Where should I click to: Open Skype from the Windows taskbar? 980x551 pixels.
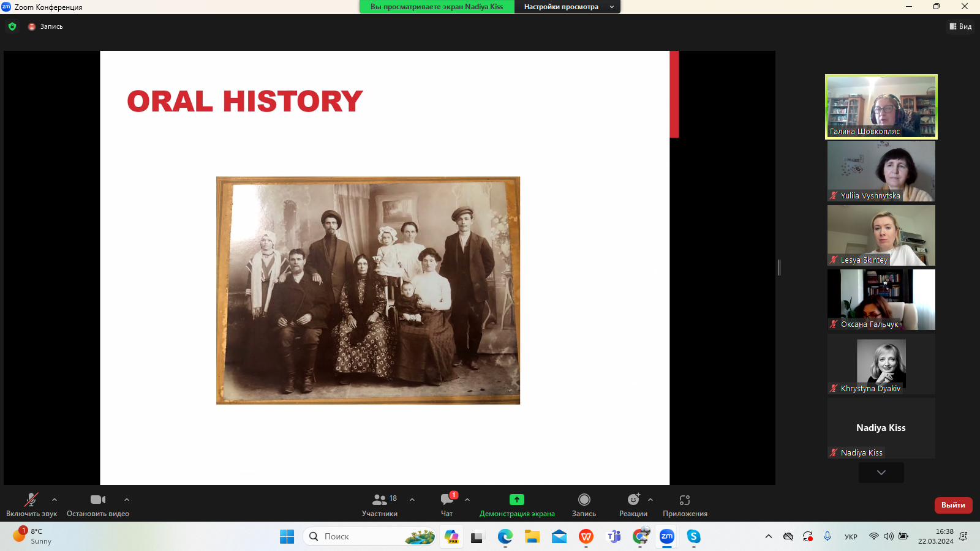coord(693,536)
